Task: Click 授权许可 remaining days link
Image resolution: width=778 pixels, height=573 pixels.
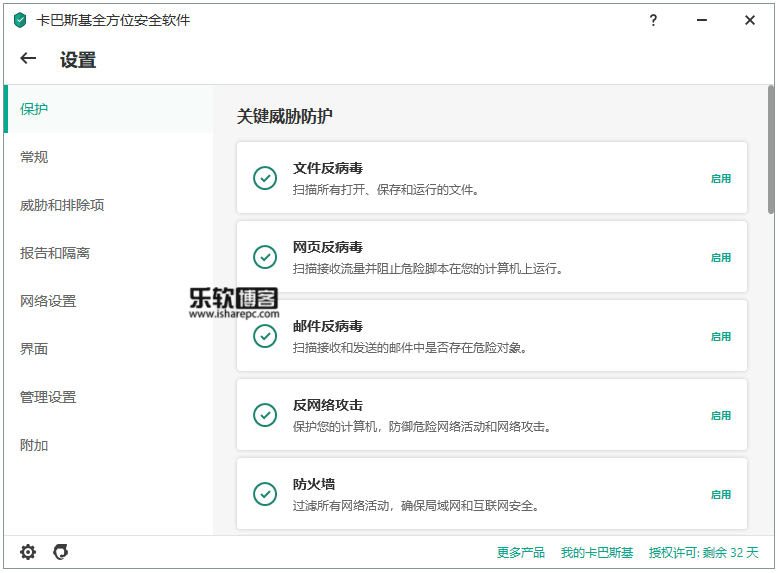Action: point(703,552)
